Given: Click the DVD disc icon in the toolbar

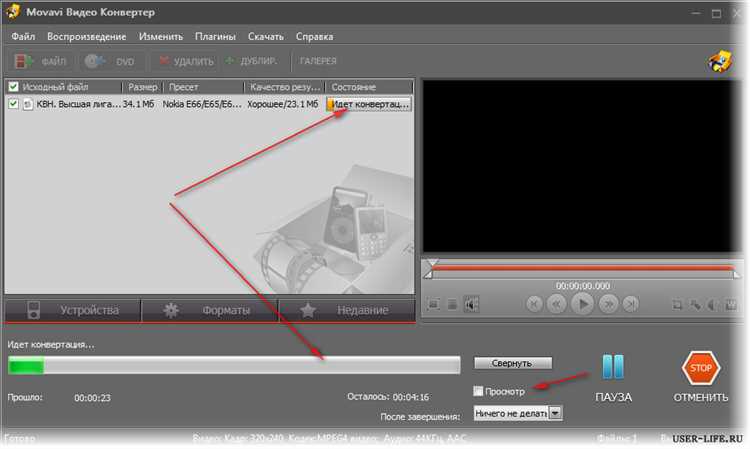Looking at the screenshot, I should click(94, 61).
